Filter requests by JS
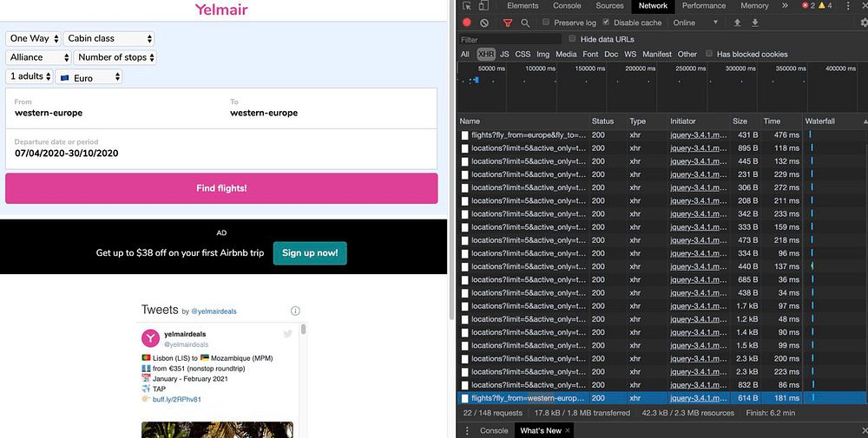The image size is (868, 438). click(x=504, y=54)
